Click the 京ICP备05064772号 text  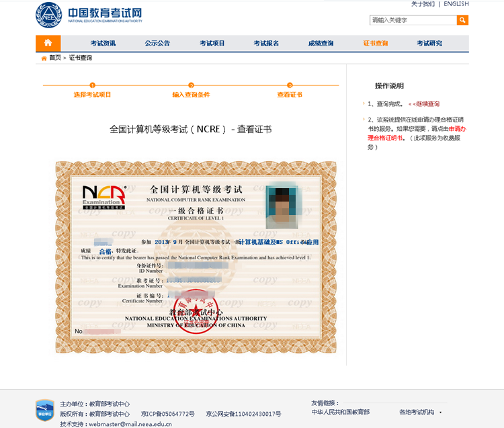pyautogui.click(x=167, y=414)
